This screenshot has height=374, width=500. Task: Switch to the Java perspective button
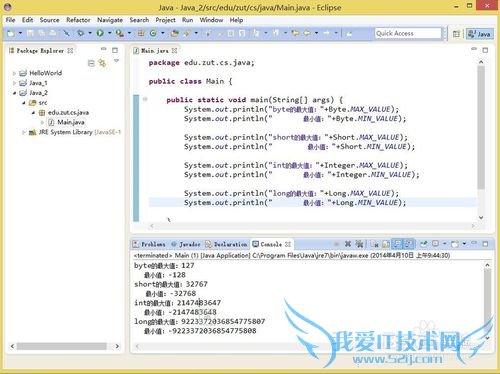(480, 34)
